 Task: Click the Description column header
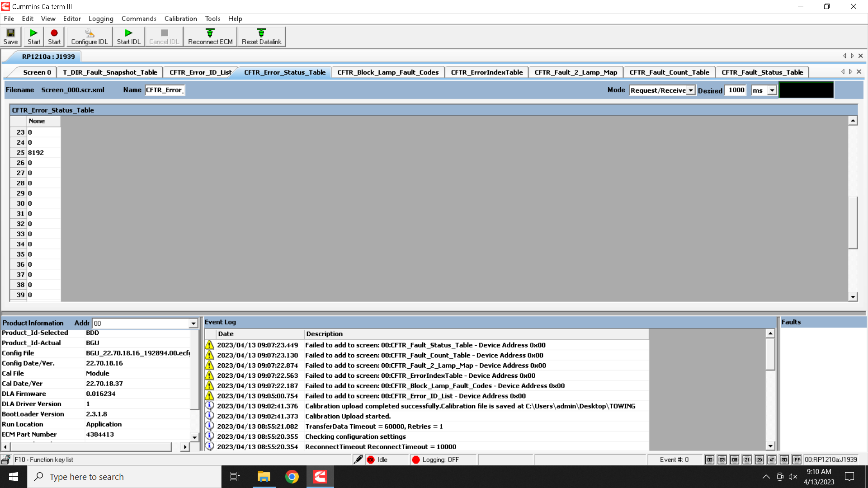[x=476, y=334]
